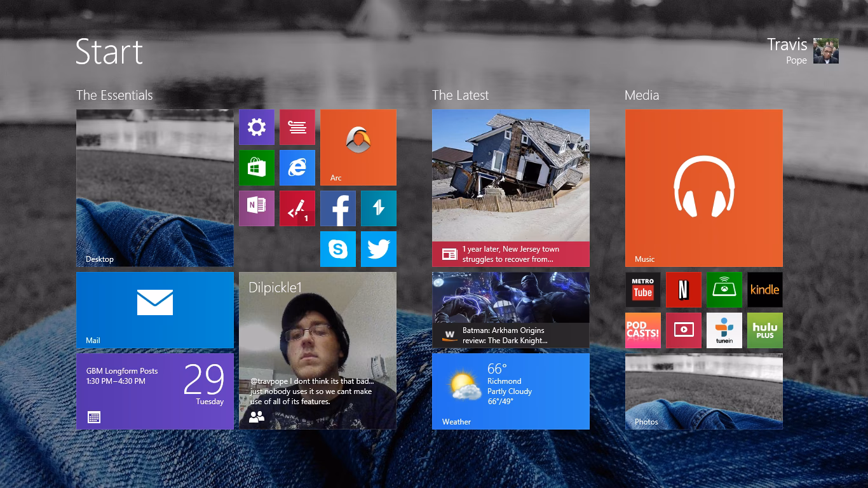Launch the Windows Store
This screenshot has width=868, height=488.
[x=256, y=167]
